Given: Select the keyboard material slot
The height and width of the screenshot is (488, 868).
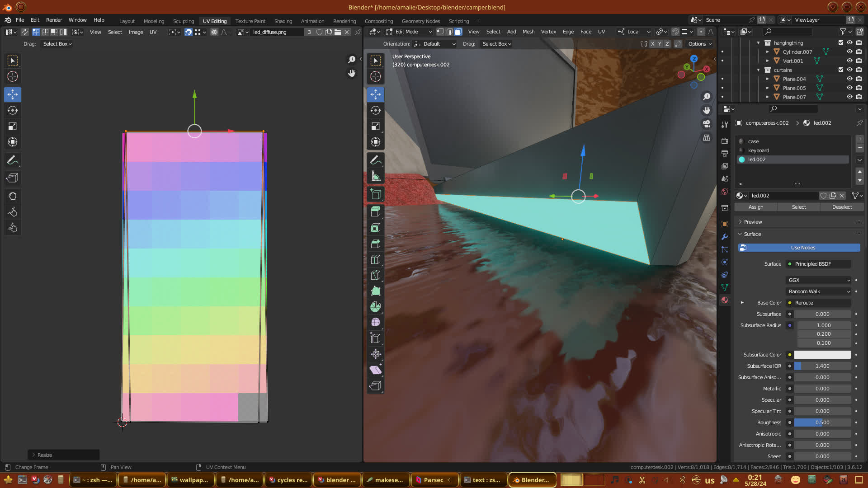Looking at the screenshot, I should click(758, 150).
